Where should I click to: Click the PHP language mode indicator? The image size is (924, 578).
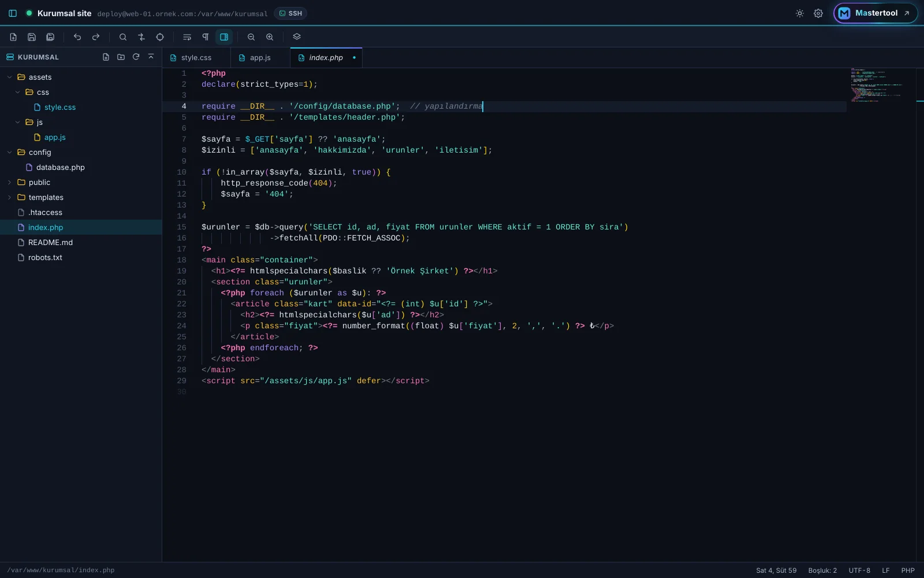click(x=908, y=570)
